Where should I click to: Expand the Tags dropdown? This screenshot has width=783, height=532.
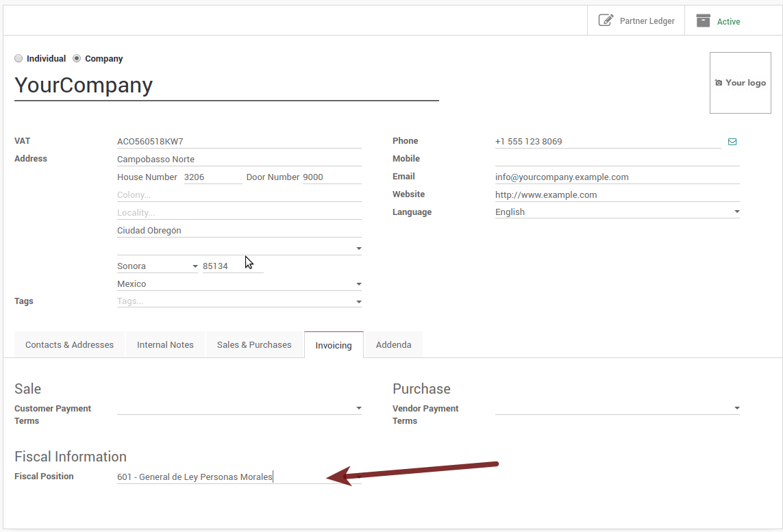(x=358, y=302)
